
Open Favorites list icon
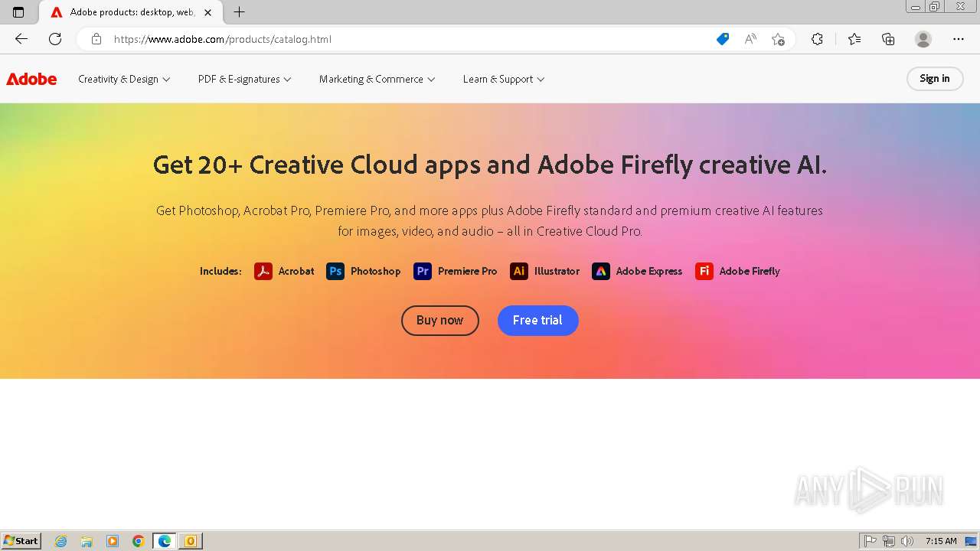click(854, 39)
